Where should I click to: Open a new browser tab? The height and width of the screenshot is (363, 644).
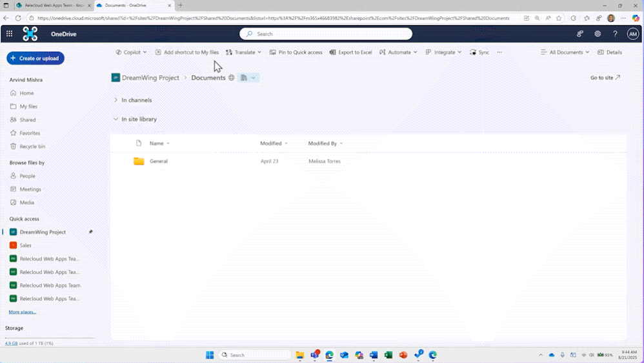(x=180, y=5)
